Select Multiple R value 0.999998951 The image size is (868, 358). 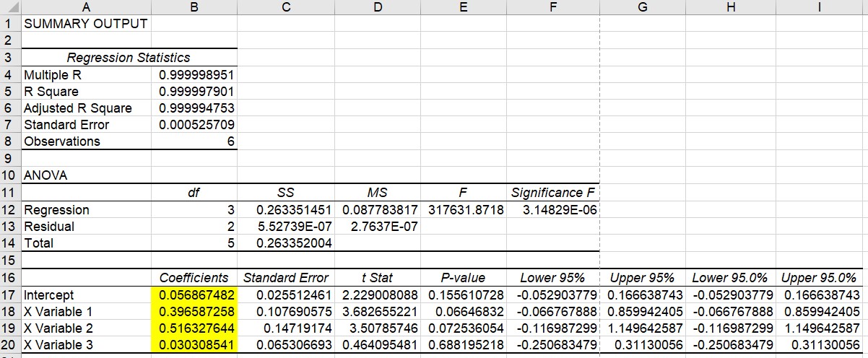point(194,74)
